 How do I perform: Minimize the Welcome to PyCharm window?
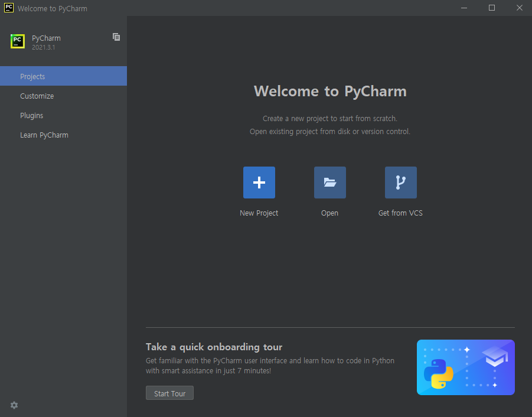[x=464, y=8]
